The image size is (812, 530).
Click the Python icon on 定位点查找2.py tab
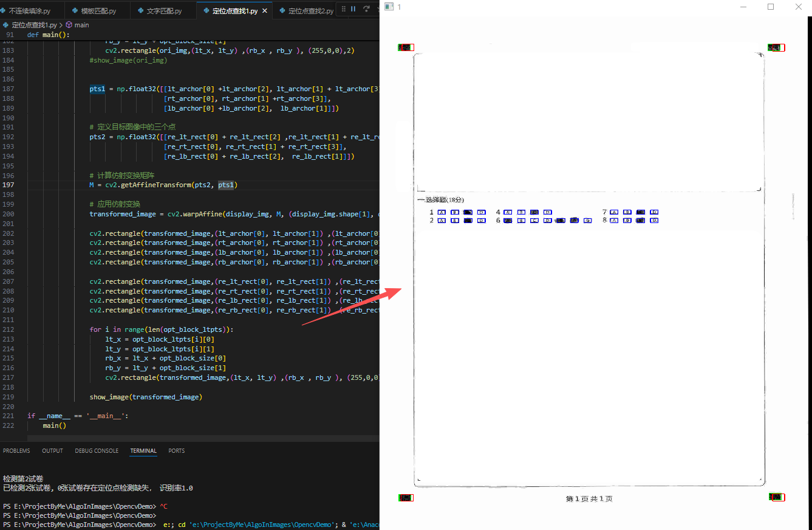(x=282, y=11)
